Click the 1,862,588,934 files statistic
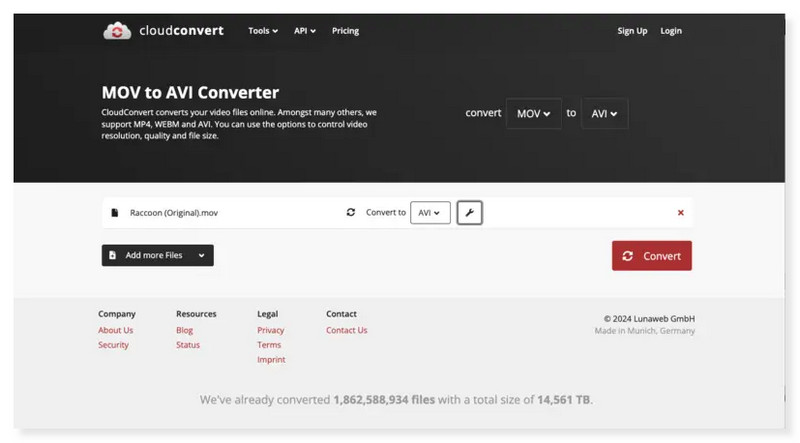The height and width of the screenshot is (443, 800). click(384, 400)
